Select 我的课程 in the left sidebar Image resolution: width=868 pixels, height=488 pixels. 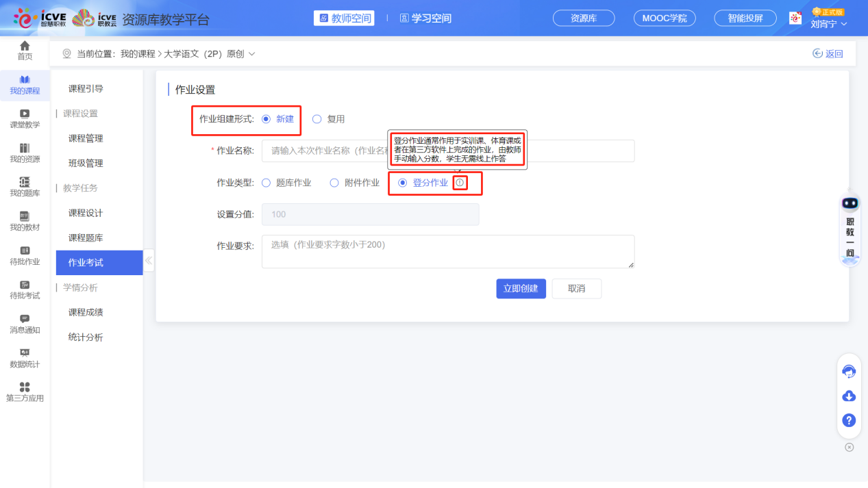[25, 85]
